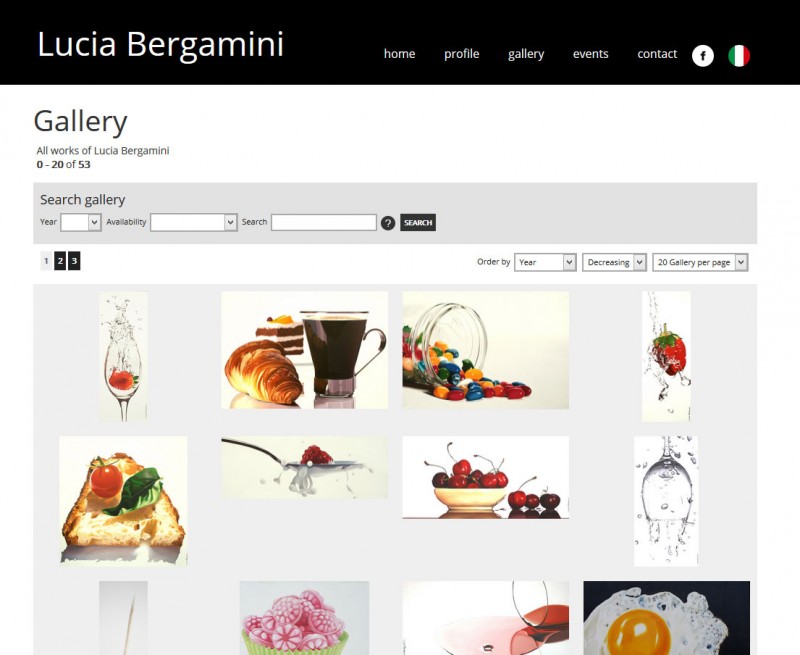The width and height of the screenshot is (800, 655).
Task: Open the Year filter dropdown
Action: click(x=81, y=222)
